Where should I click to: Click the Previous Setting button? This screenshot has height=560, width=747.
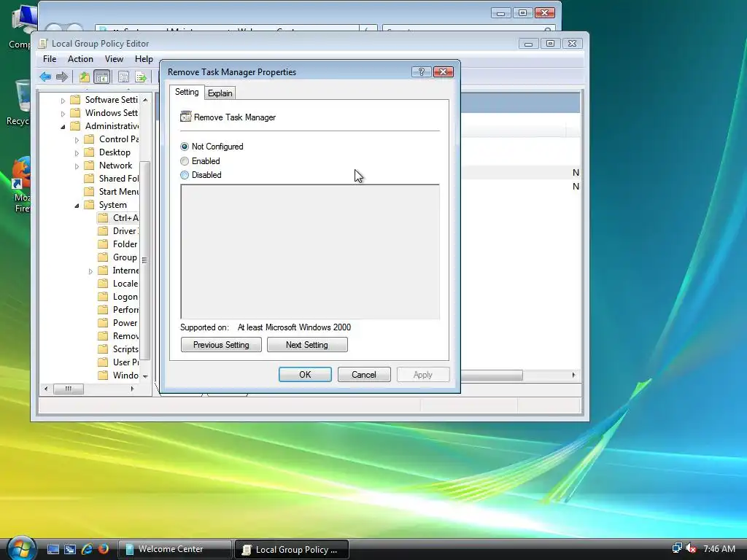coord(221,345)
